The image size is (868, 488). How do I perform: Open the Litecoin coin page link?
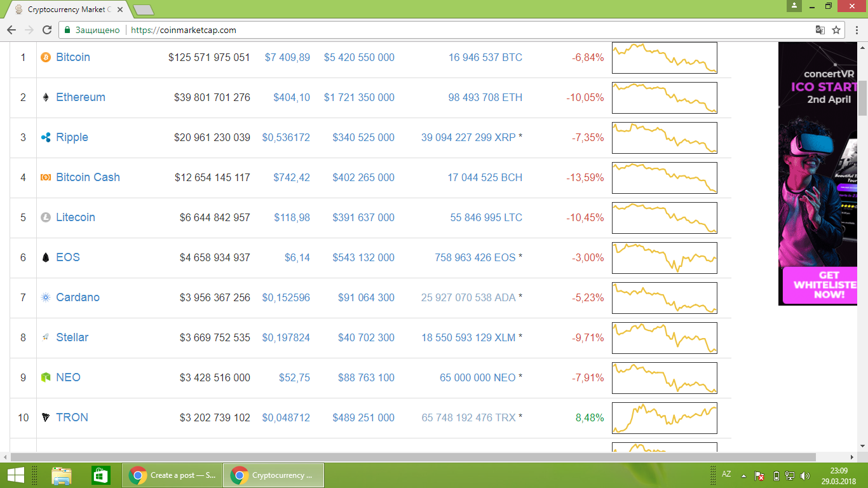pyautogui.click(x=76, y=217)
